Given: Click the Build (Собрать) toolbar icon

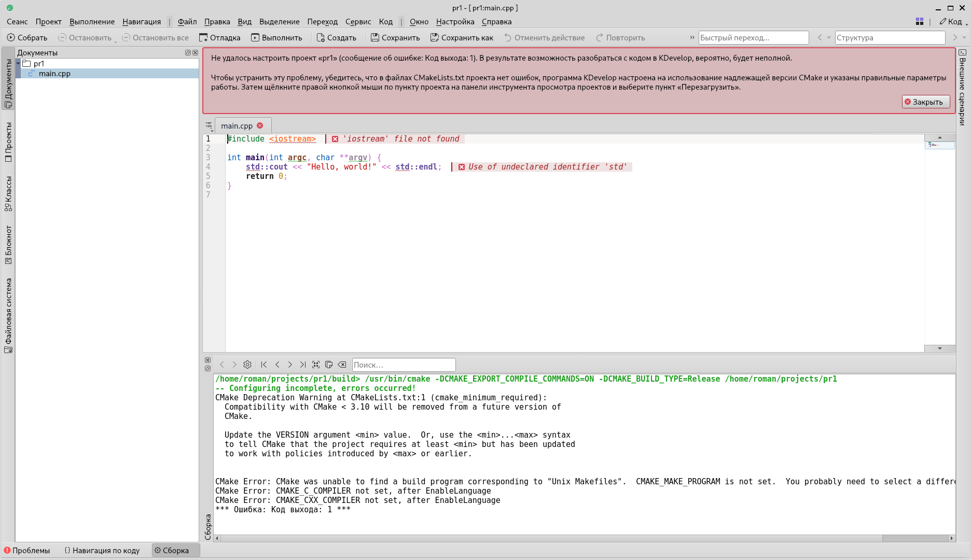Looking at the screenshot, I should point(26,37).
